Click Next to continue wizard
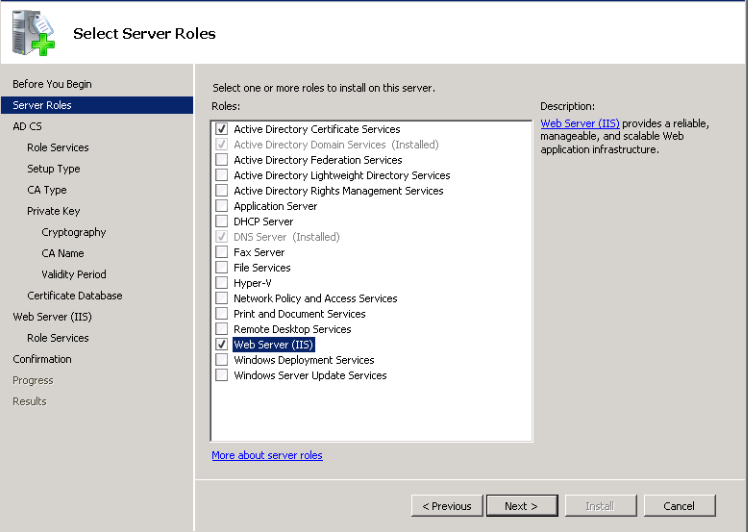The width and height of the screenshot is (748, 532). click(x=521, y=506)
